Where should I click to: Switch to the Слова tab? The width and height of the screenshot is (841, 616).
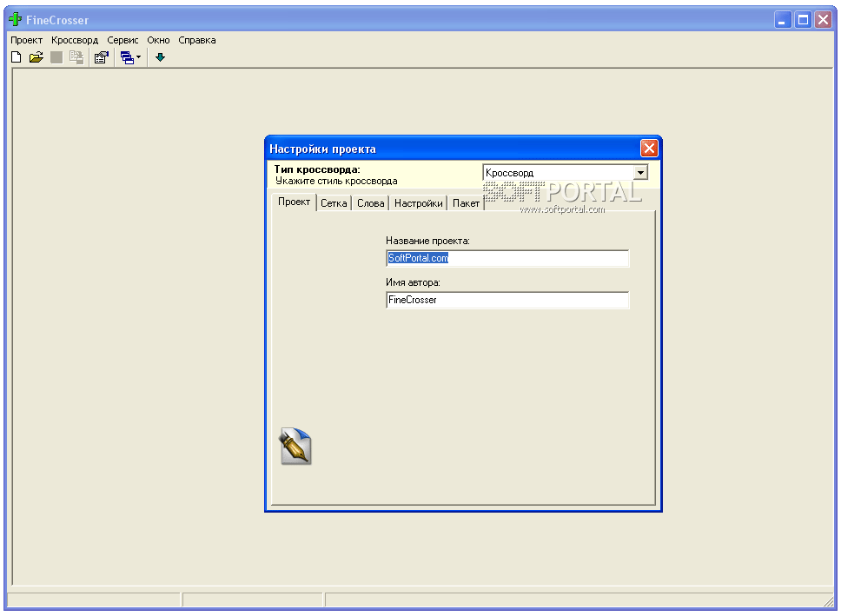click(x=371, y=203)
